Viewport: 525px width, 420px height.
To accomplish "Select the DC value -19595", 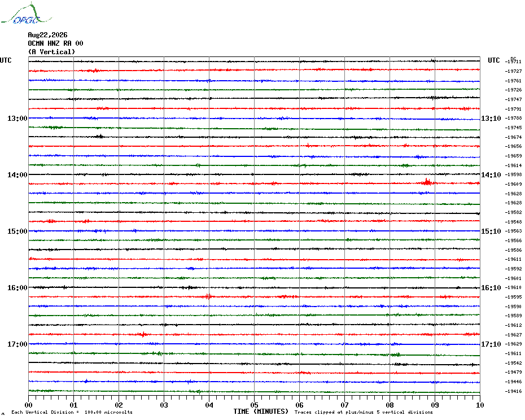I will pyautogui.click(x=513, y=297).
